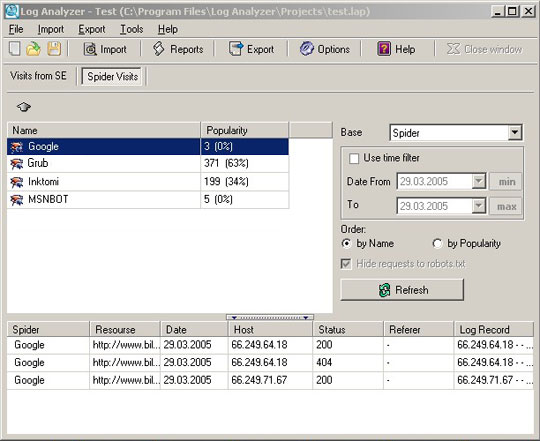The width and height of the screenshot is (540, 441).
Task: Click the Resource column header
Action: pos(125,329)
